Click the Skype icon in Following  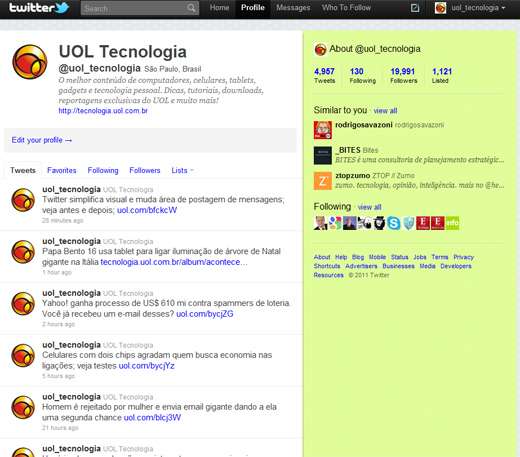(x=394, y=223)
